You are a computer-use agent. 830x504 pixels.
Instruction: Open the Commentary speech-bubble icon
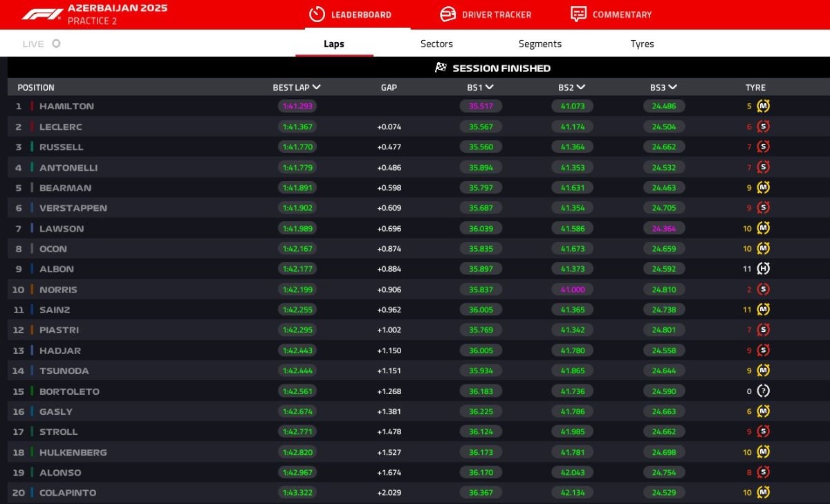(579, 14)
